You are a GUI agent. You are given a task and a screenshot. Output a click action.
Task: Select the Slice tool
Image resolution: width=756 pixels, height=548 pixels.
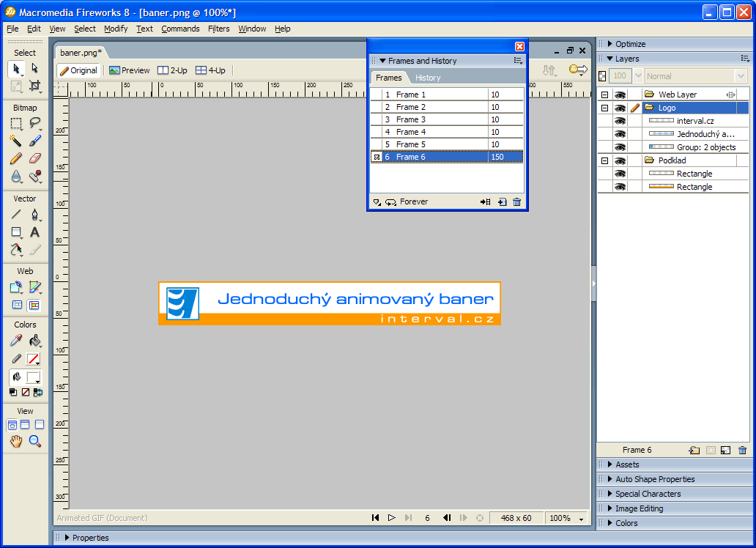(x=34, y=287)
